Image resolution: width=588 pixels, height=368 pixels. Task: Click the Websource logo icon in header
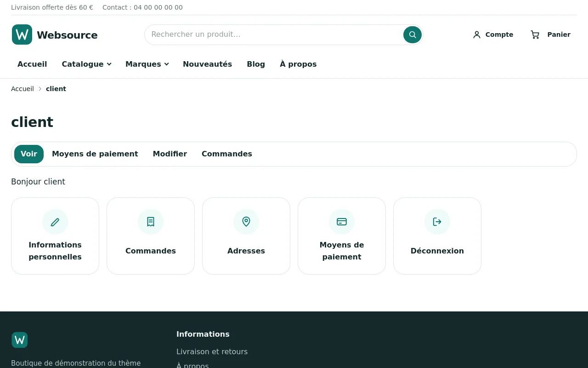(22, 34)
